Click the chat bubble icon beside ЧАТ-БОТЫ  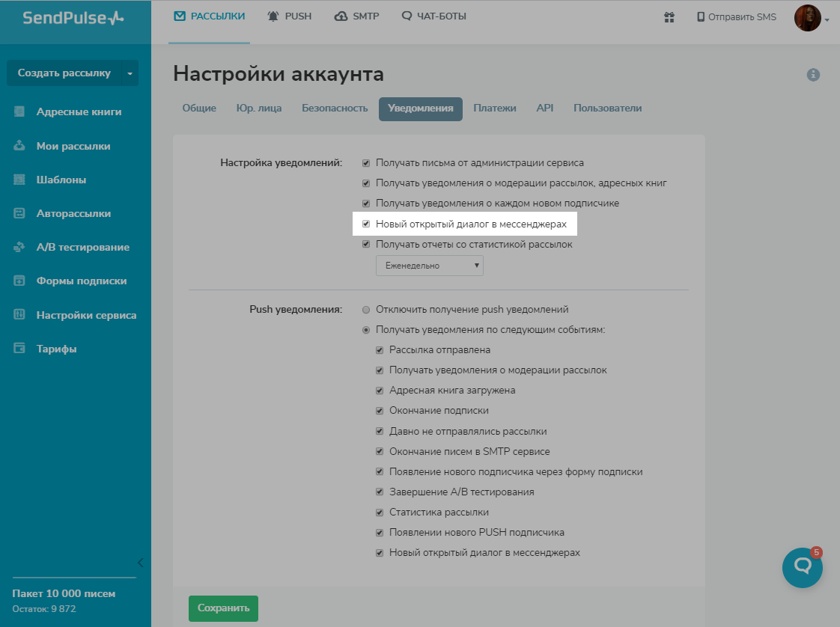tap(407, 16)
